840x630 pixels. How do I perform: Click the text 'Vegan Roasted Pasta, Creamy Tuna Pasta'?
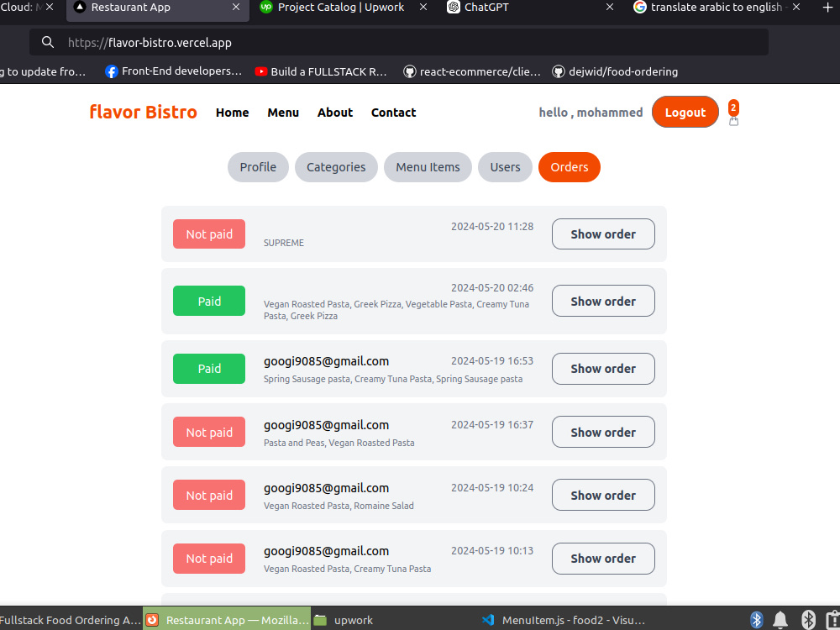tap(347, 569)
